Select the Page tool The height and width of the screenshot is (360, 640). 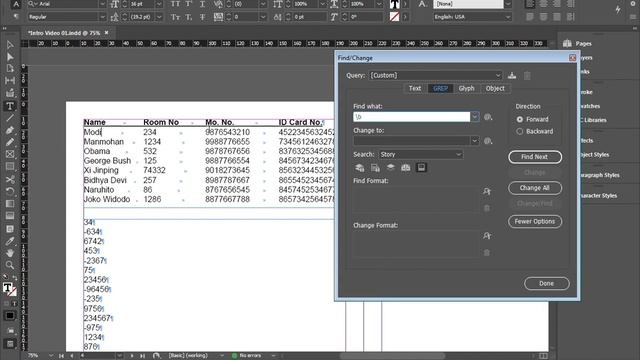point(10,69)
